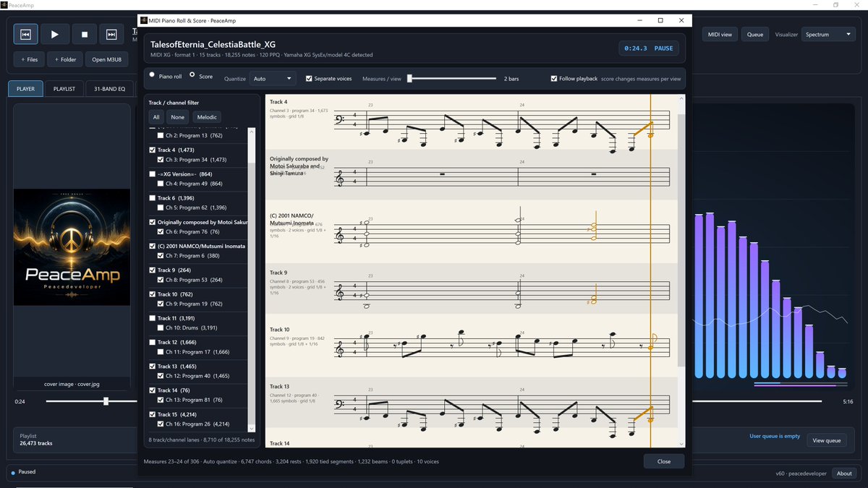Click the "5:16" total duration label
The height and width of the screenshot is (488, 868).
coord(848,401)
